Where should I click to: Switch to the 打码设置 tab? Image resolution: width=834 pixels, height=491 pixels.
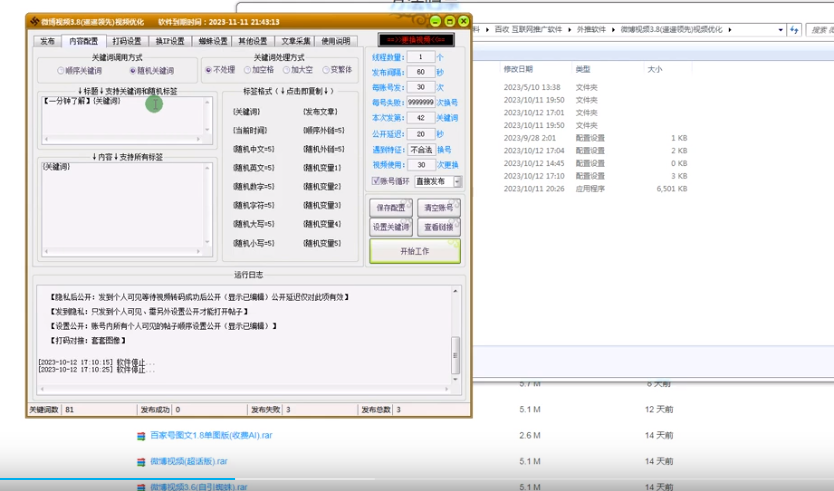coord(127,41)
